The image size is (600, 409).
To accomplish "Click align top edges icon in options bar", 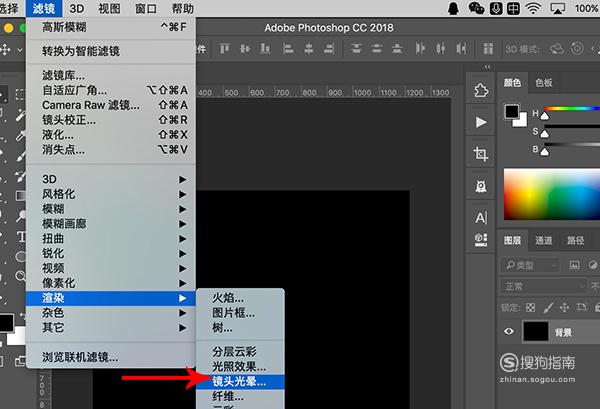I will coord(225,49).
